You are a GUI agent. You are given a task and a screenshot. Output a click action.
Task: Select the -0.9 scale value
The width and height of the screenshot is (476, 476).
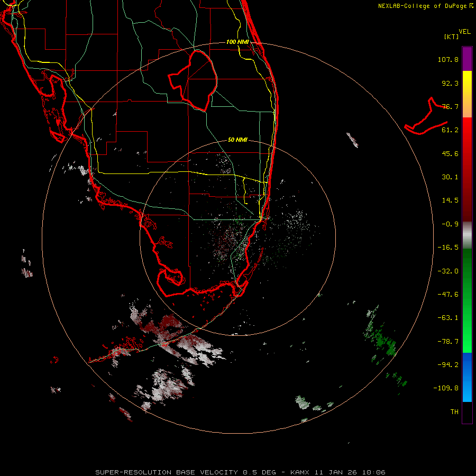click(x=450, y=224)
